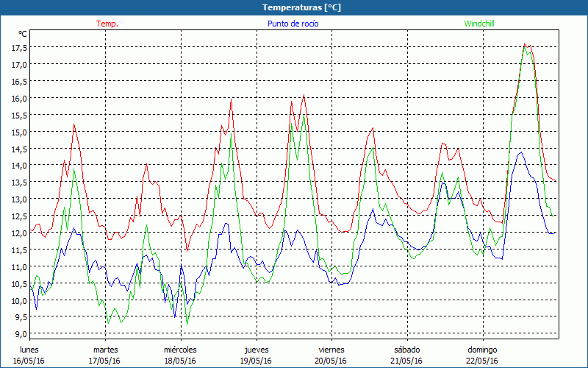Click the 16/05/16 date label
This screenshot has height=368, width=588.
(x=29, y=361)
